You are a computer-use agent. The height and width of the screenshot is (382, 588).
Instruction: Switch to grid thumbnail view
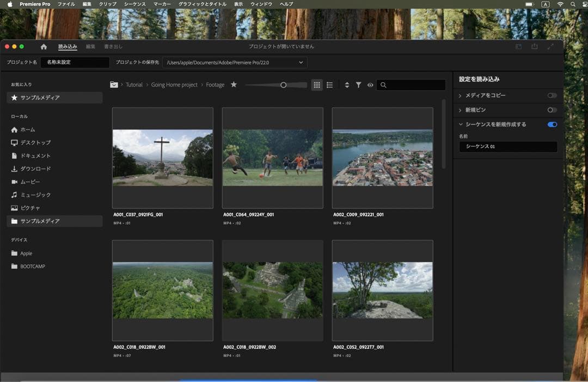(317, 85)
